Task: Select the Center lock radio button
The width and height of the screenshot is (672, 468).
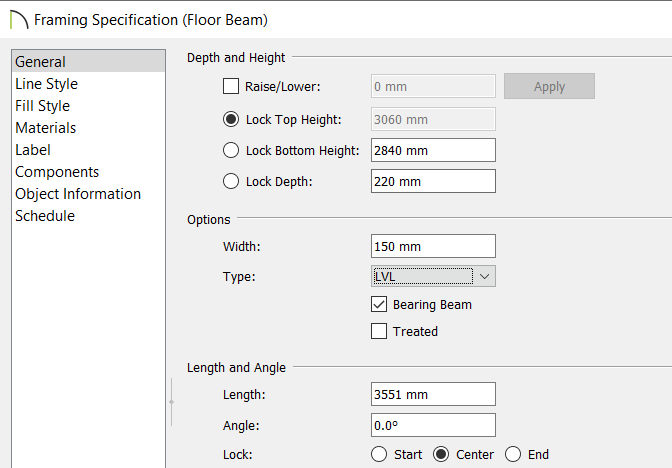Action: pyautogui.click(x=441, y=454)
